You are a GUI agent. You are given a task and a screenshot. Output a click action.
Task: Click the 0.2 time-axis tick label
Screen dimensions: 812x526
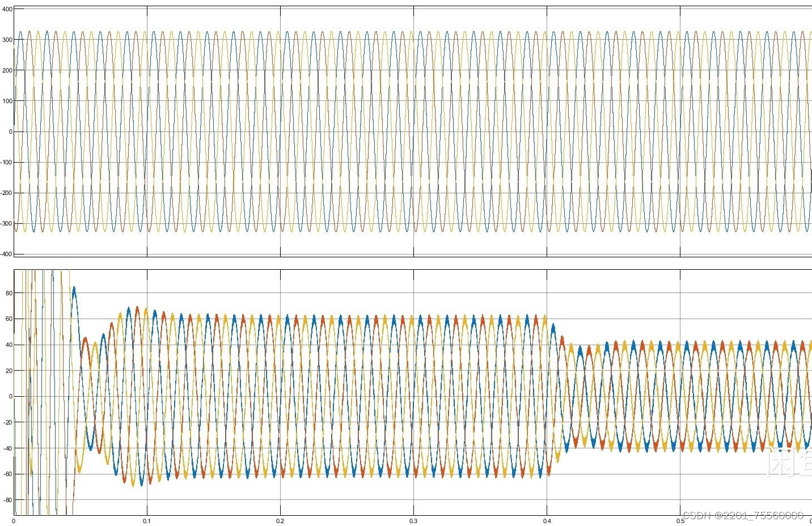(x=280, y=521)
